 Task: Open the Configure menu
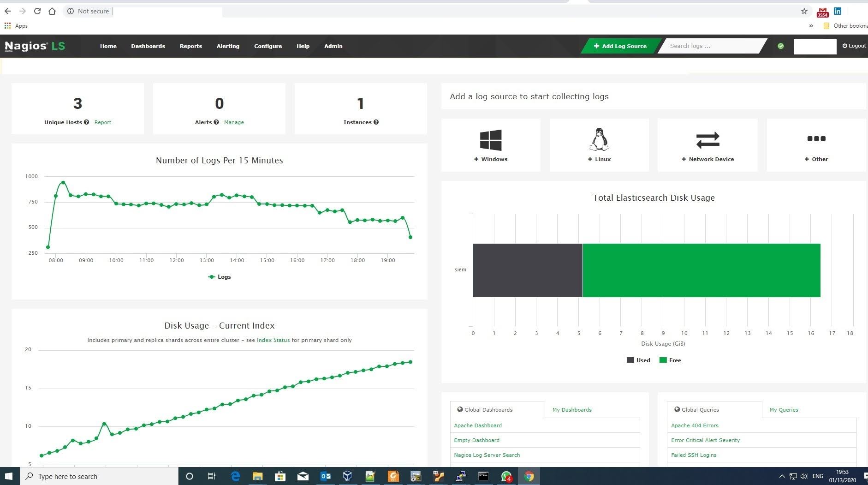[x=268, y=46]
